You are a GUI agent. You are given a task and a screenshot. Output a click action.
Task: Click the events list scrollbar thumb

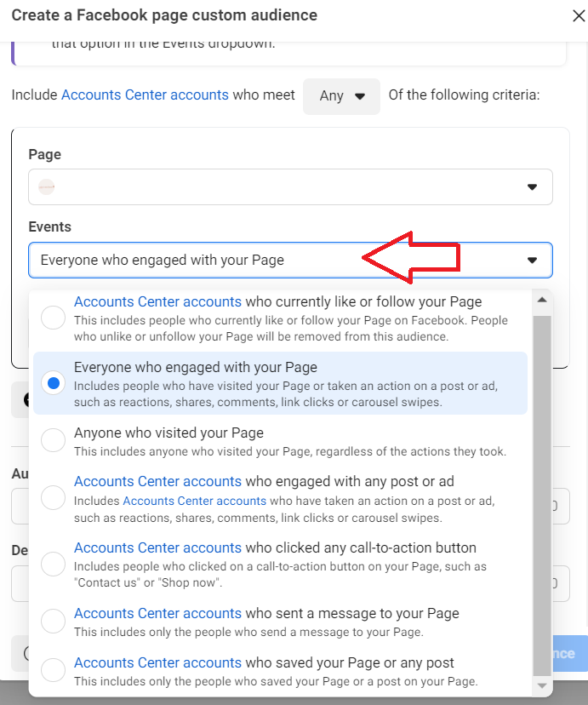coord(542,496)
